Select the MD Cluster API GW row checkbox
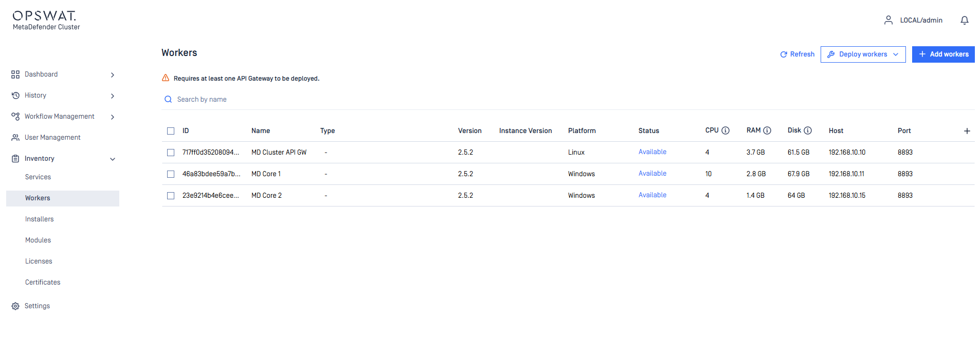 [x=171, y=153]
